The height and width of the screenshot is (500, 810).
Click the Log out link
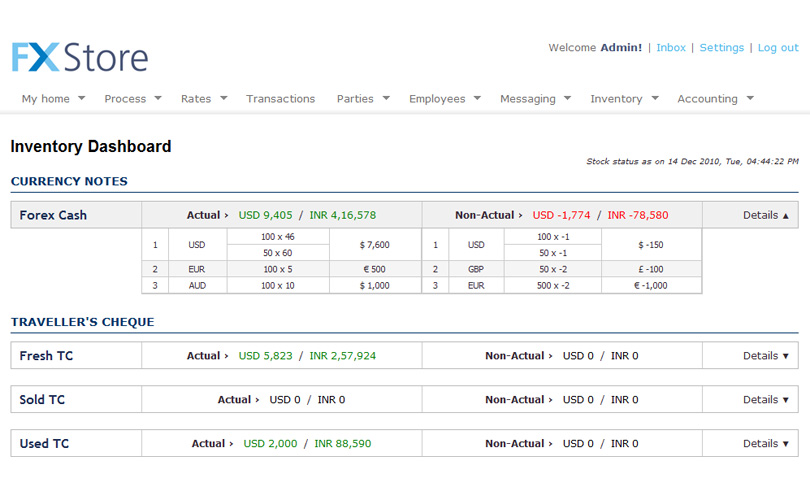(x=777, y=48)
